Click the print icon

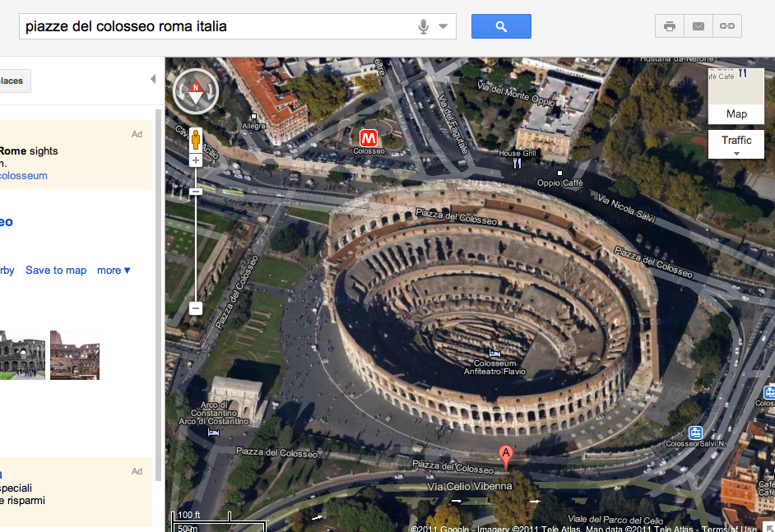click(670, 26)
